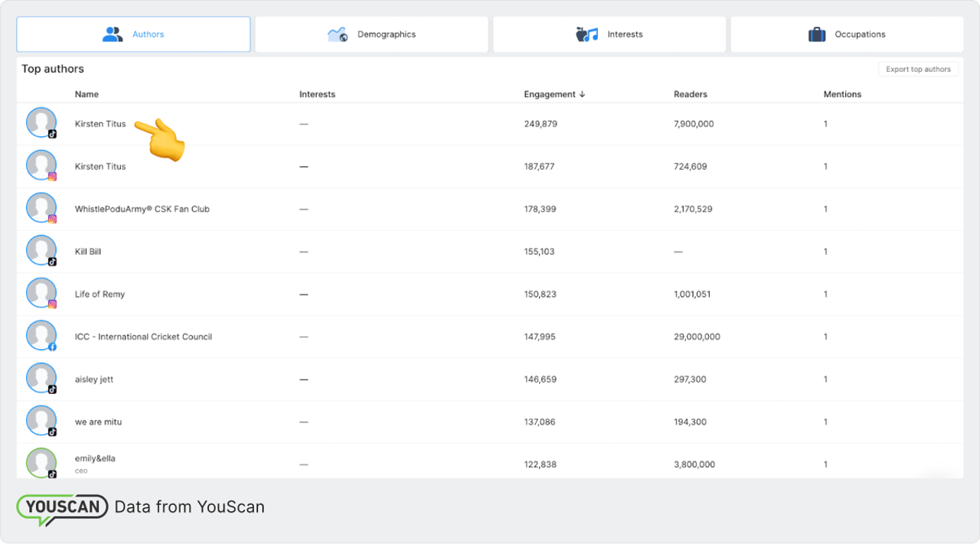Click the Readers column header

(691, 94)
